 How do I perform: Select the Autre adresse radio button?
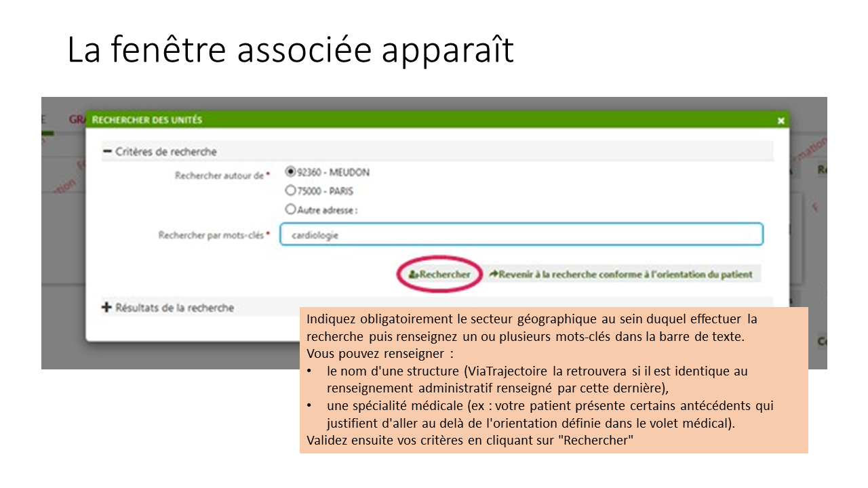click(x=291, y=210)
